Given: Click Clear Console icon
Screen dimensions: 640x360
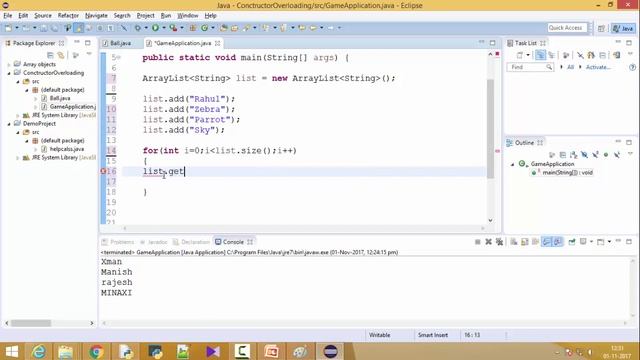Looking at the screenshot, I should tap(514, 242).
